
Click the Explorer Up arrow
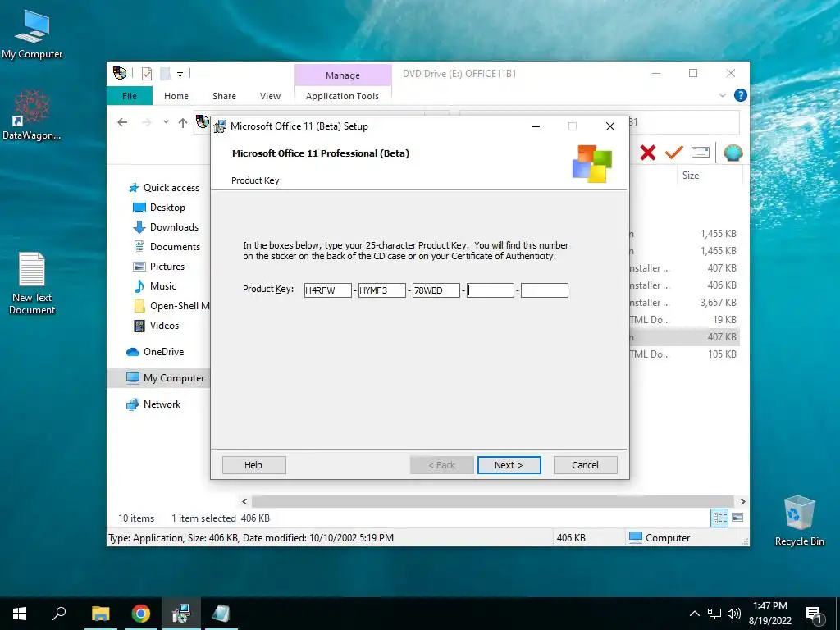pyautogui.click(x=183, y=123)
